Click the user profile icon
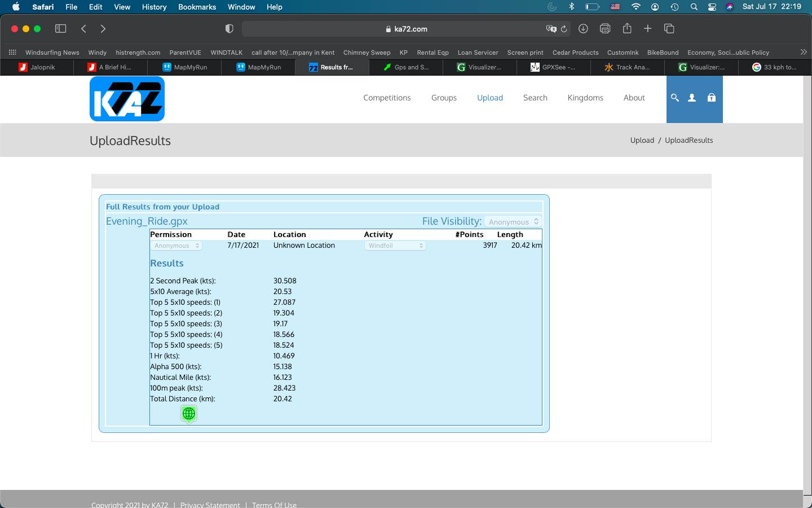 692,98
